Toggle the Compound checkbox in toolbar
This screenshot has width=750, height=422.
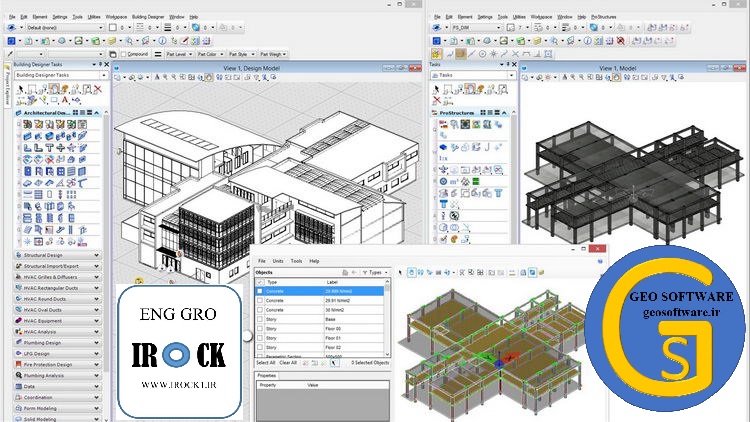(124, 54)
